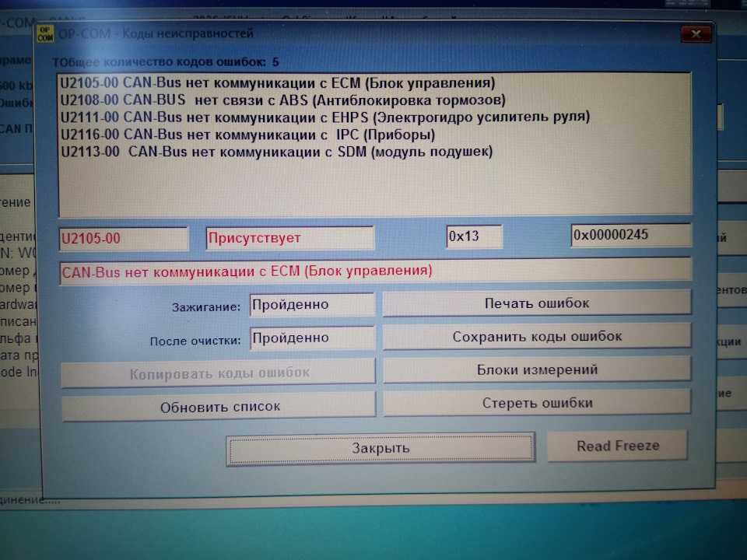
Task: Click the 'Зажигание' field showing Пройденно
Action: click(312, 305)
